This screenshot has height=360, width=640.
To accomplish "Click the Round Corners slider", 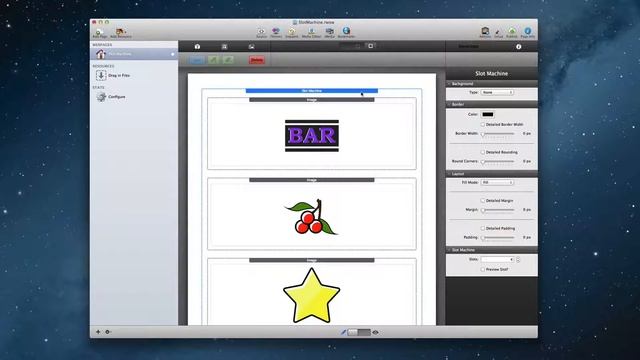I will (x=498, y=162).
